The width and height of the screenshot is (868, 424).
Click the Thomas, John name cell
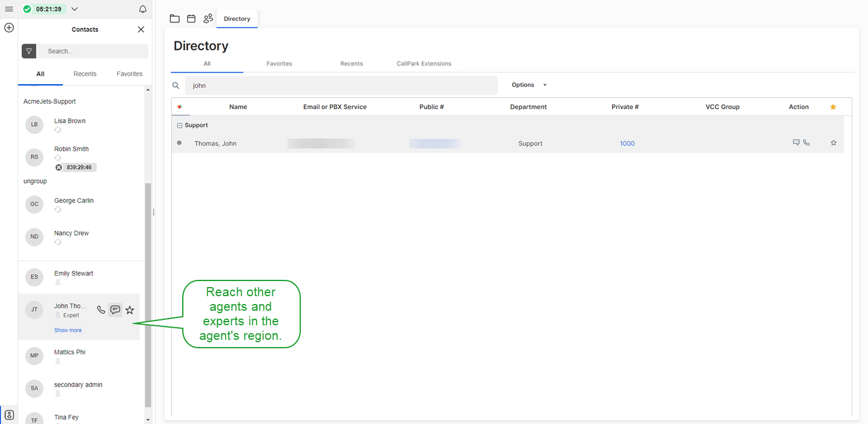click(x=215, y=144)
